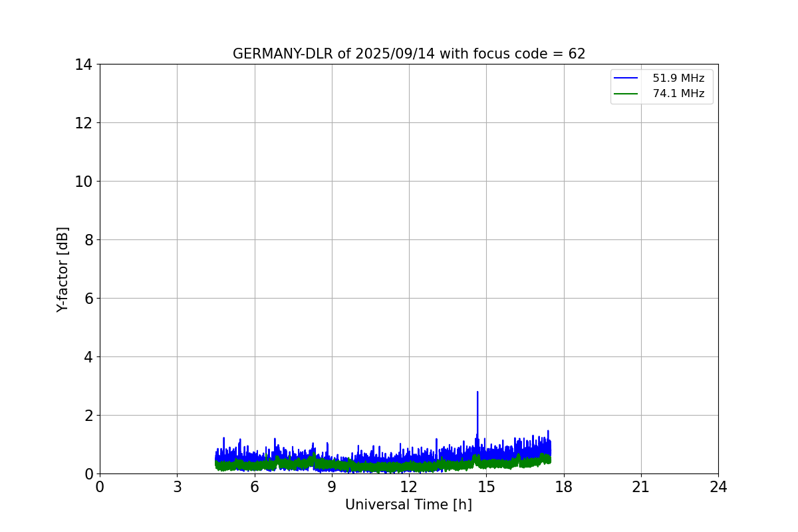Click the x-axis tick label 9
The height and width of the screenshot is (532, 798).
pos(332,487)
